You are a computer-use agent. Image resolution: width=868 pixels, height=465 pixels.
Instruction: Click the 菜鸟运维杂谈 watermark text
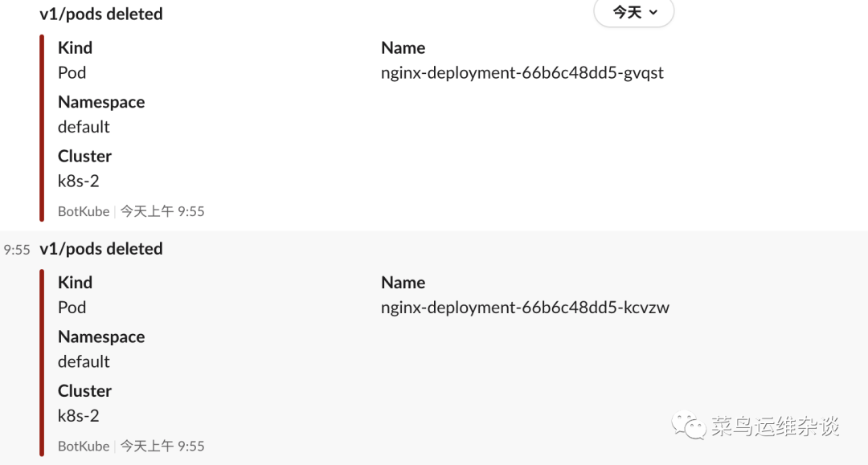click(x=775, y=426)
